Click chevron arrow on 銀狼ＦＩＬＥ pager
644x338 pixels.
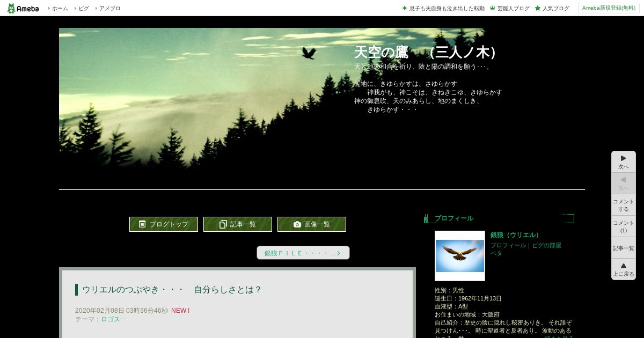(339, 253)
